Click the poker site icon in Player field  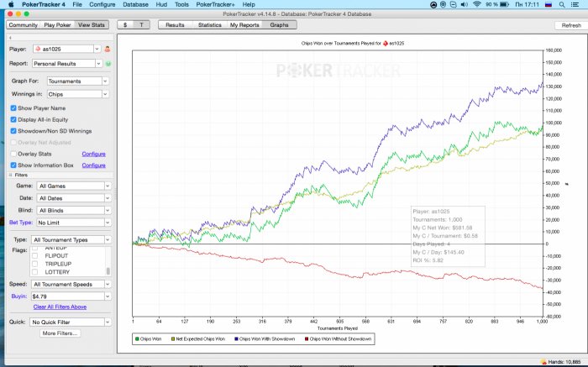[38, 49]
